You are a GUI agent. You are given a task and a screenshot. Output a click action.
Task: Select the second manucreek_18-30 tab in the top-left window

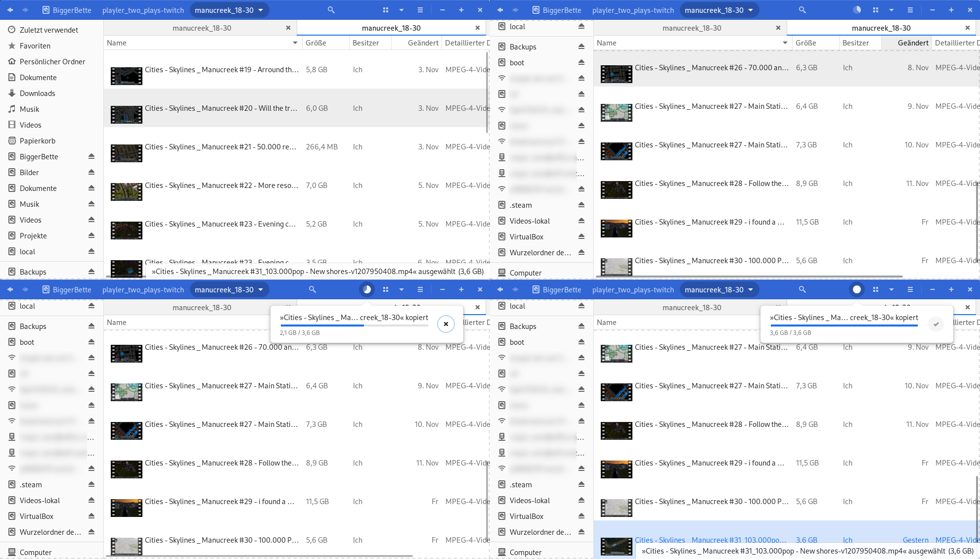[x=391, y=28]
